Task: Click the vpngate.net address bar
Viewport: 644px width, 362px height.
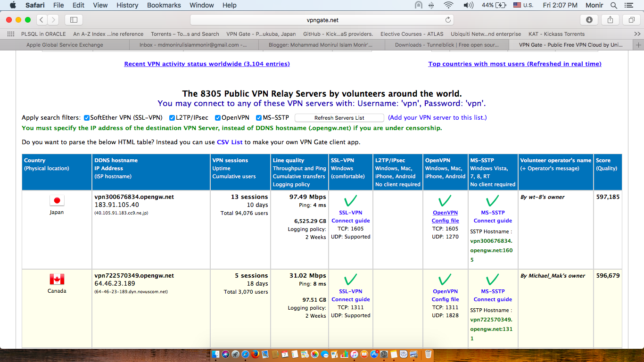Action: 322,20
